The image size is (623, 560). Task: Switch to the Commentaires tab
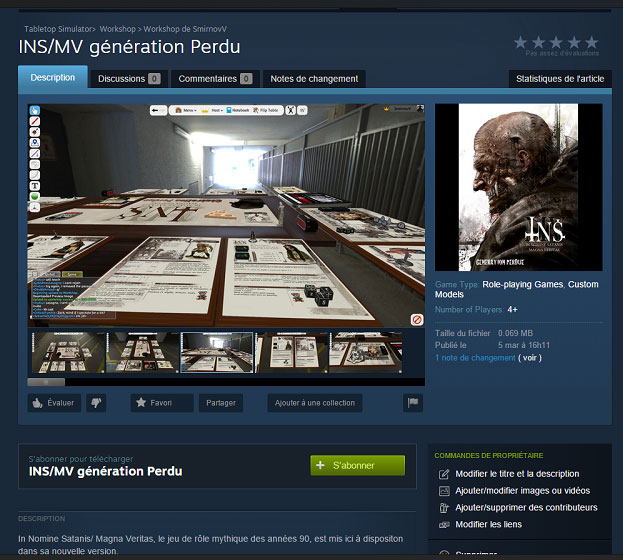[x=214, y=78]
